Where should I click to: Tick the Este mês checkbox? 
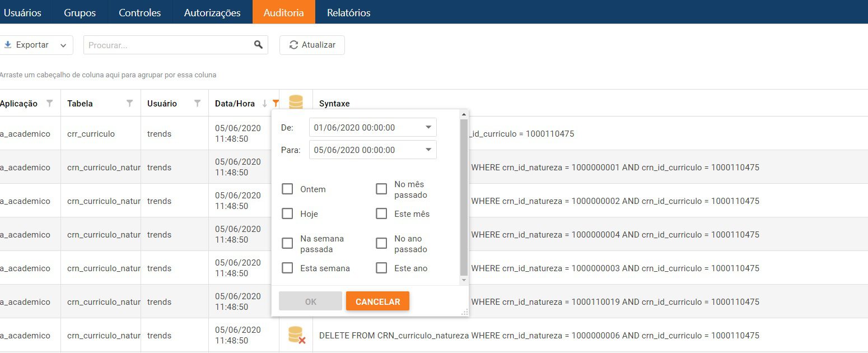point(381,214)
